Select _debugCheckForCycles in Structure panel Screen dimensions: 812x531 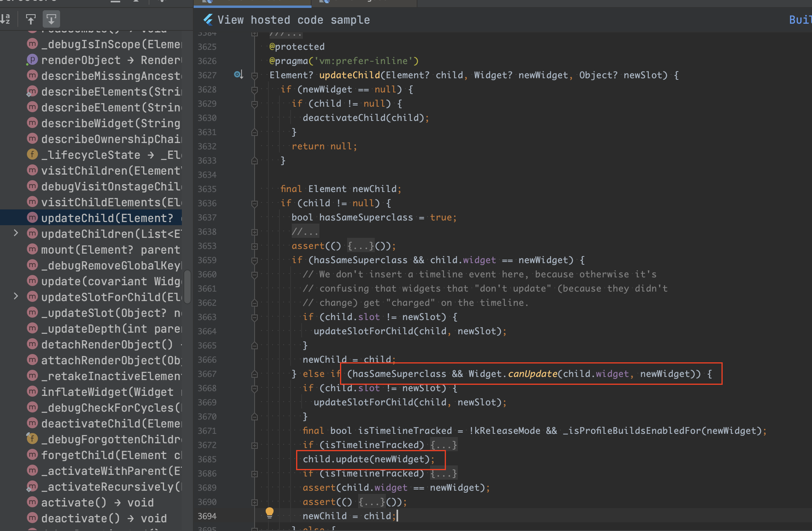111,407
